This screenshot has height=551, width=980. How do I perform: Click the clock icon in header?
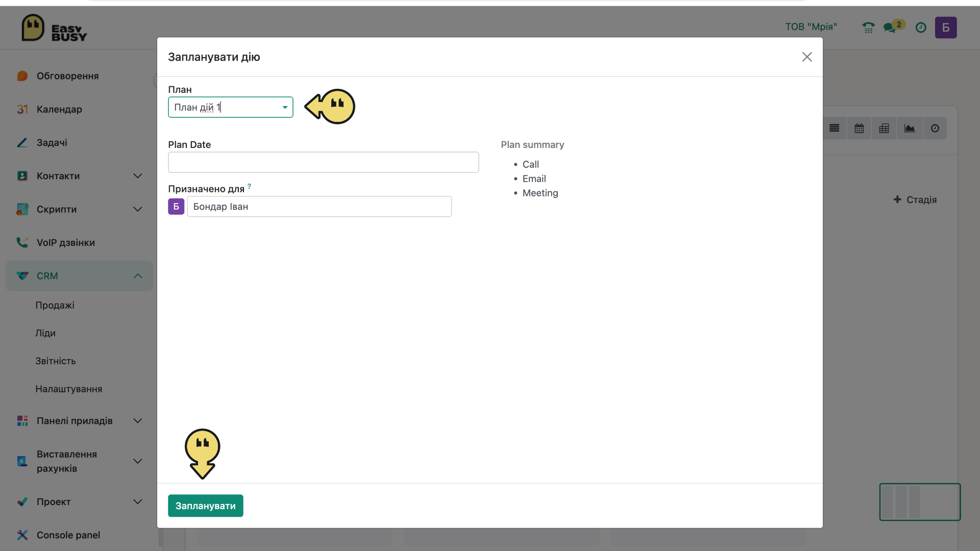coord(921,28)
